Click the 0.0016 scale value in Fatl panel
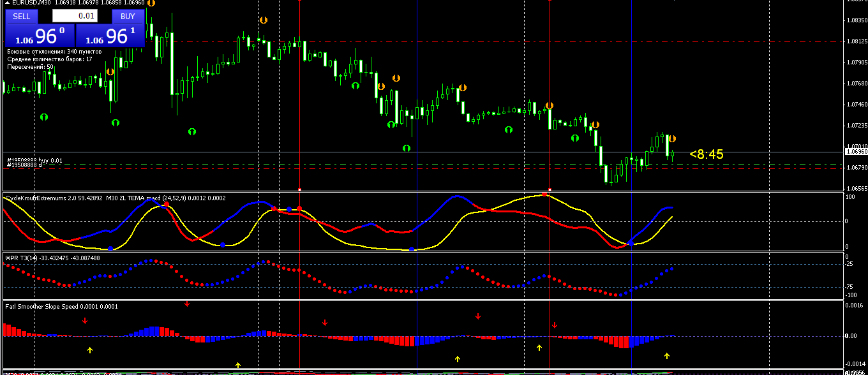This screenshot has width=868, height=375. (854, 306)
